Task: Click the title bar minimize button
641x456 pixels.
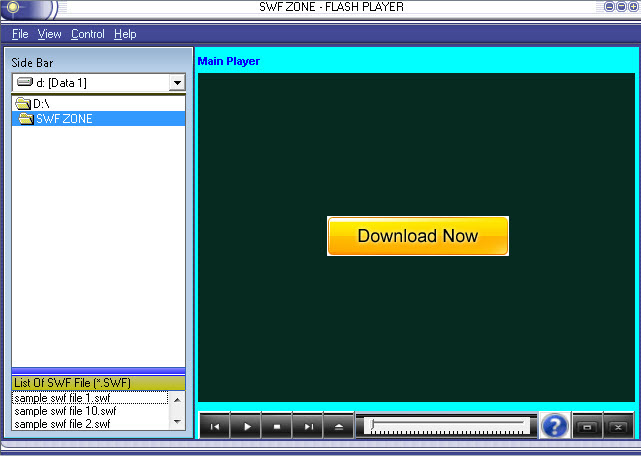Action: pos(609,7)
